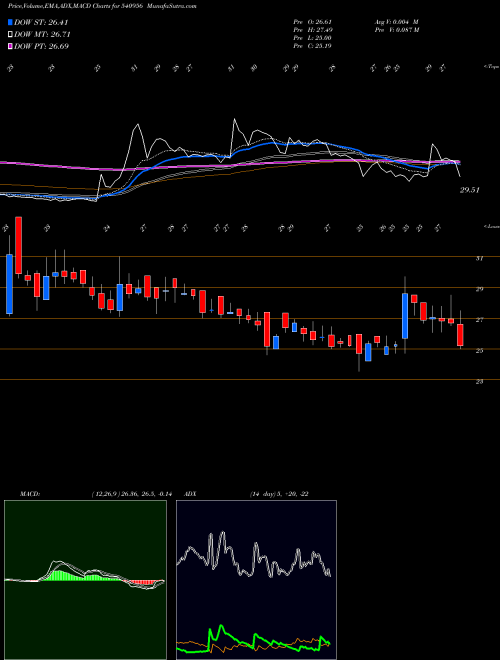Click the 'ADX' panel label
Viewport: 500px width, 660px height.
click(191, 494)
